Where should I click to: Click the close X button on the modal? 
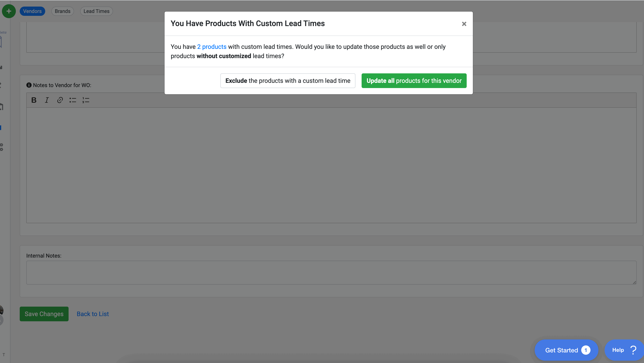coord(464,24)
